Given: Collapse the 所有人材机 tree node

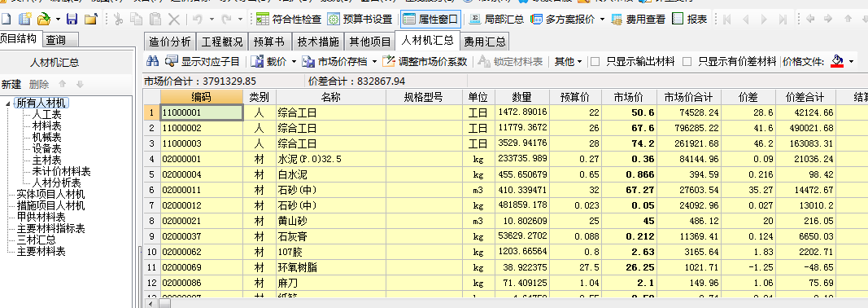Looking at the screenshot, I should tap(8, 103).
